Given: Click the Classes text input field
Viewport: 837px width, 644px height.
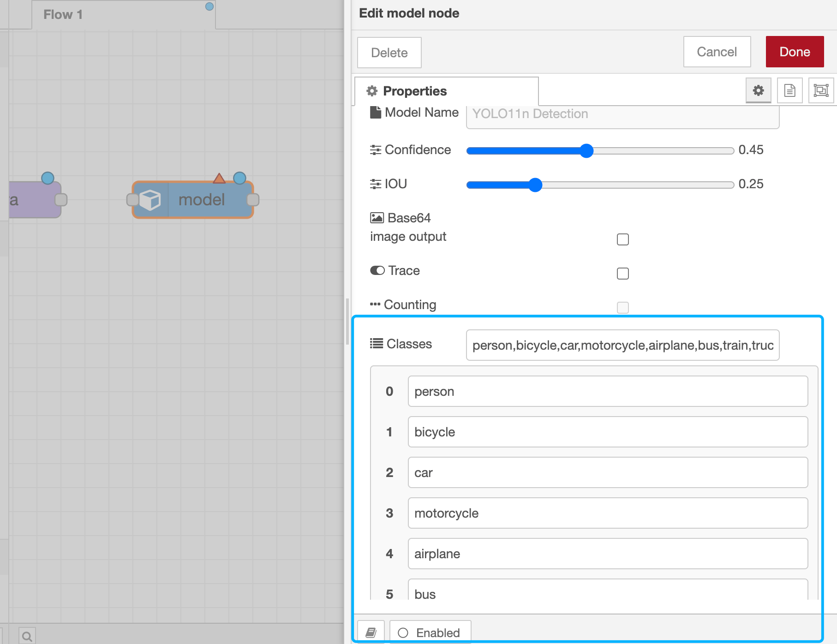Looking at the screenshot, I should point(622,345).
